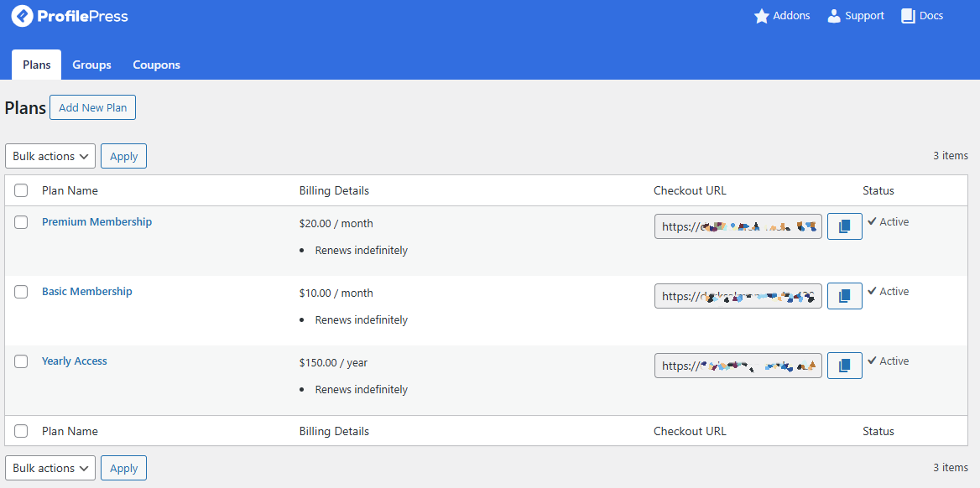Select all plans using header checkbox
Image resolution: width=980 pixels, height=488 pixels.
click(21, 190)
